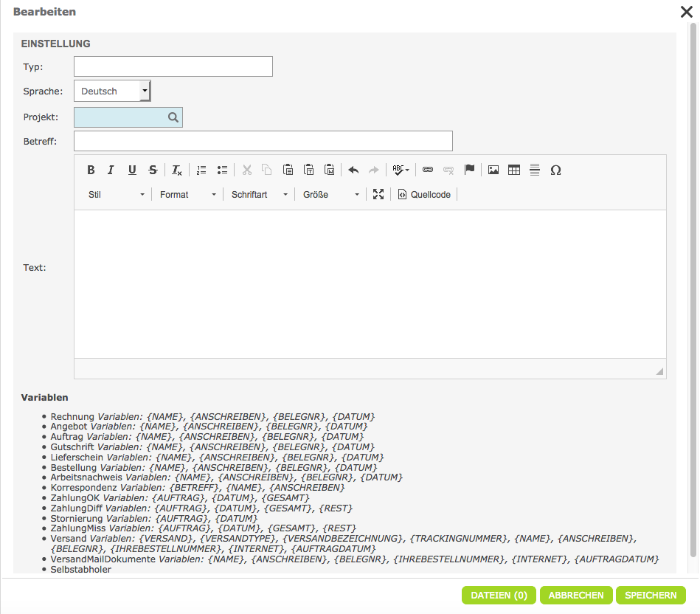Click the undo arrow icon
Screen dimensions: 700x614
353,170
